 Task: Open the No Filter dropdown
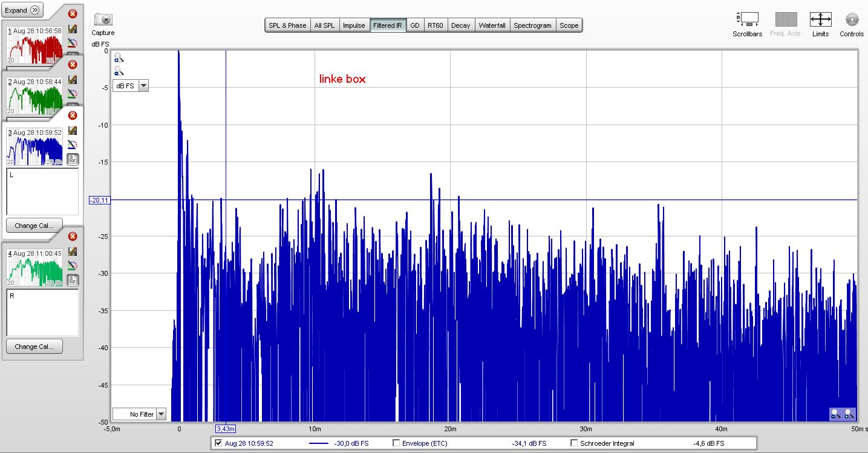tap(140, 414)
